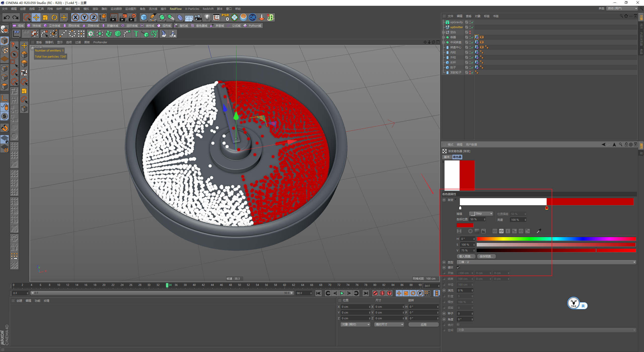
Task: Switch to the 着色器 tab
Action: [x=457, y=157]
